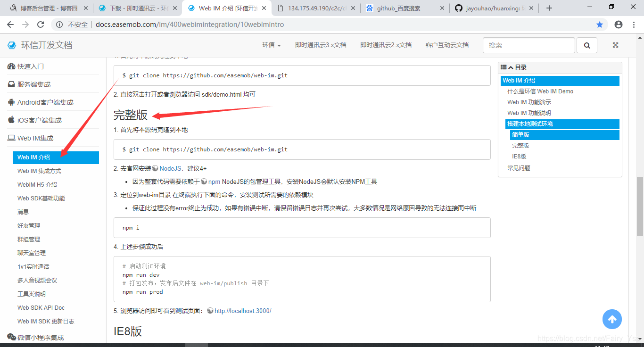644x347 pixels.
Task: Click the Apple icon for iOS integration
Action: coord(11,120)
